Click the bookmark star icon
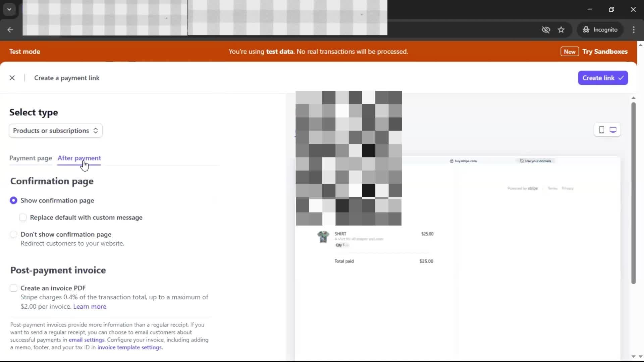Viewport: 644px width, 362px height. coord(561,30)
